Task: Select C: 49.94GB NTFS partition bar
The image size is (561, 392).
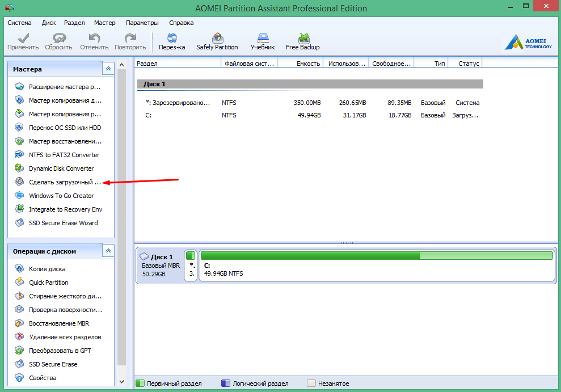Action: (377, 265)
